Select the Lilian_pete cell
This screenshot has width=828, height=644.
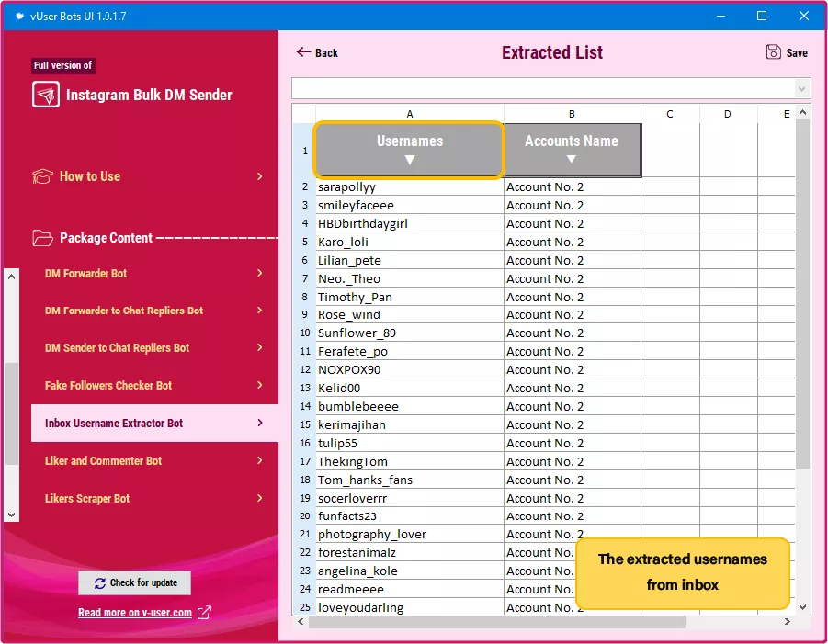pos(410,261)
